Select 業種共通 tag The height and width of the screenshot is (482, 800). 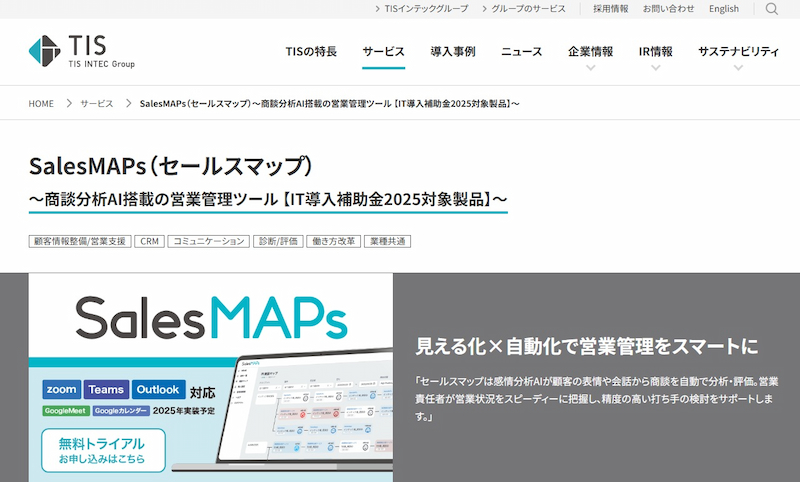(x=387, y=241)
